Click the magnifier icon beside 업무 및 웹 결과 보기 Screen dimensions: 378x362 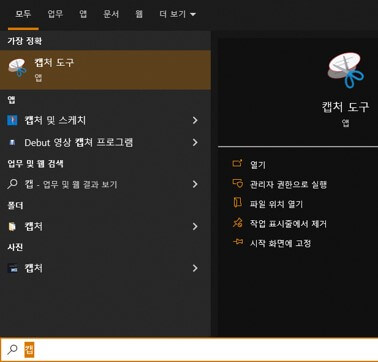point(12,184)
